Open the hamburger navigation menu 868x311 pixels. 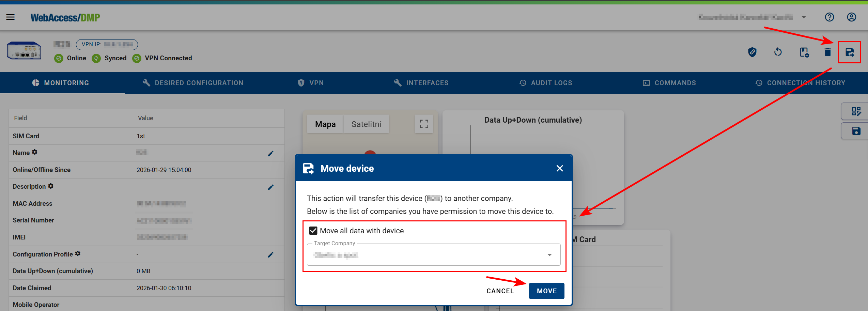click(x=11, y=17)
